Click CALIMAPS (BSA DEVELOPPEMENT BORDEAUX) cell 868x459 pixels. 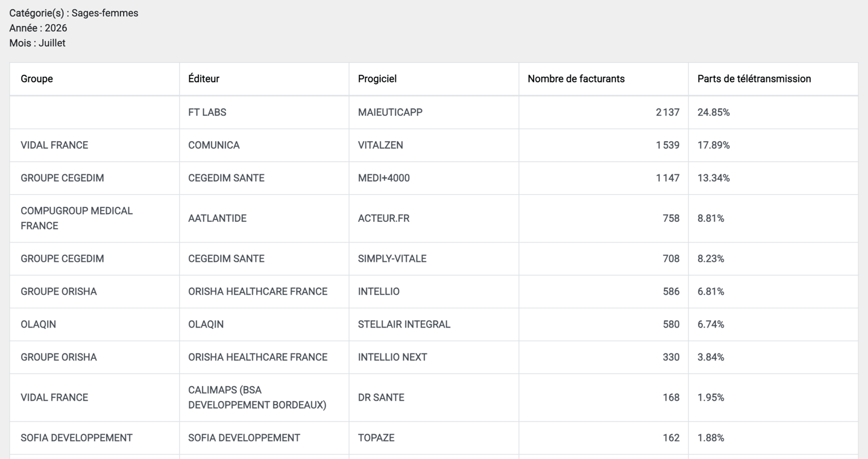pos(264,397)
